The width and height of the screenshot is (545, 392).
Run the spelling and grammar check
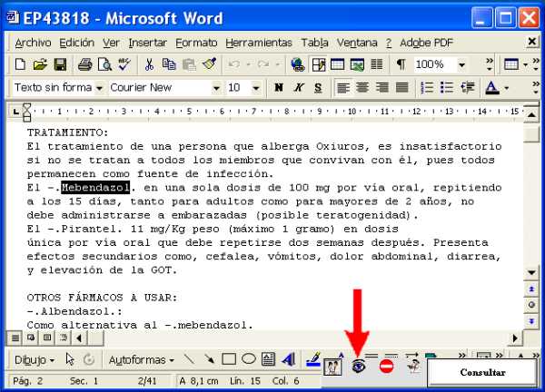(x=124, y=64)
